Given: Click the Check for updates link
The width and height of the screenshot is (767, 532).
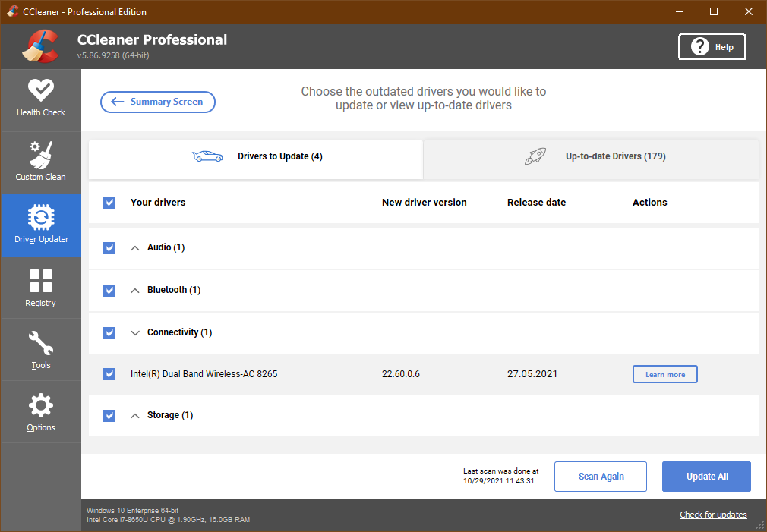Looking at the screenshot, I should point(713,515).
